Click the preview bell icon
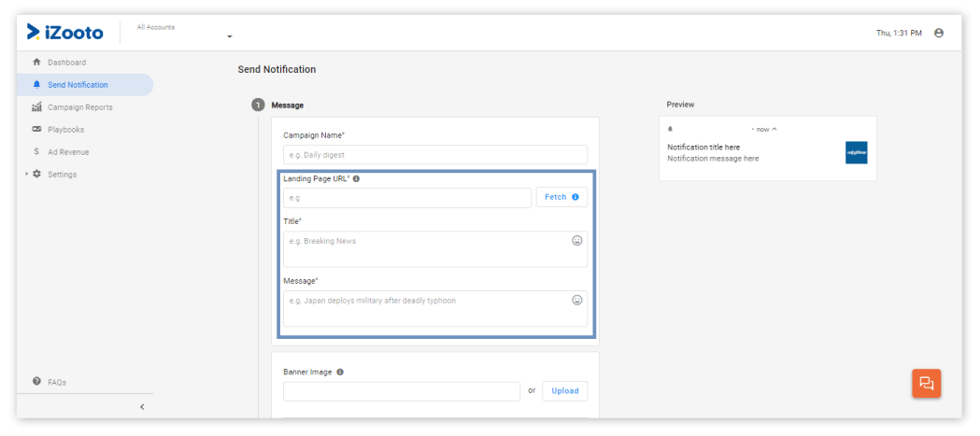980x436 pixels. click(x=671, y=129)
